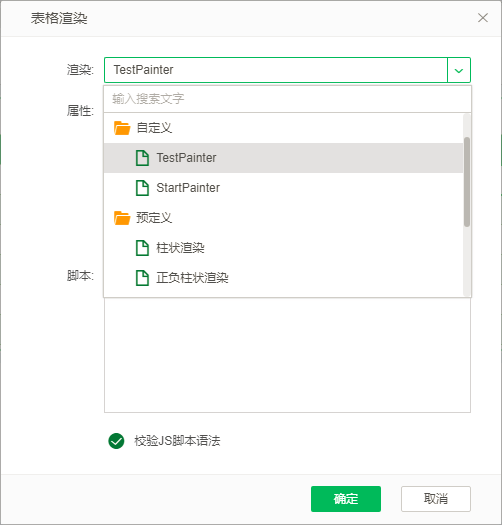Select the 预定义 folder label
Screen dimensions: 502x525
point(154,218)
